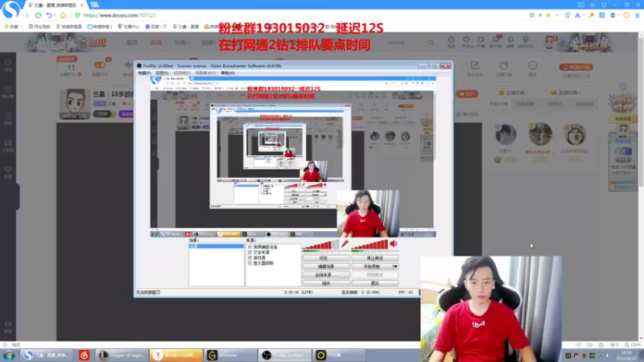
Task: Open the 主播中心 bookmark
Action: (129, 27)
